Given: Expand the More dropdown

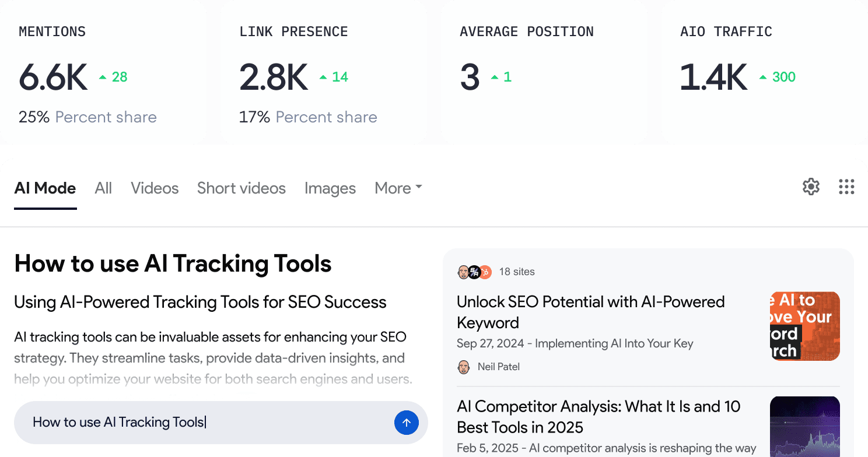Looking at the screenshot, I should 398,188.
